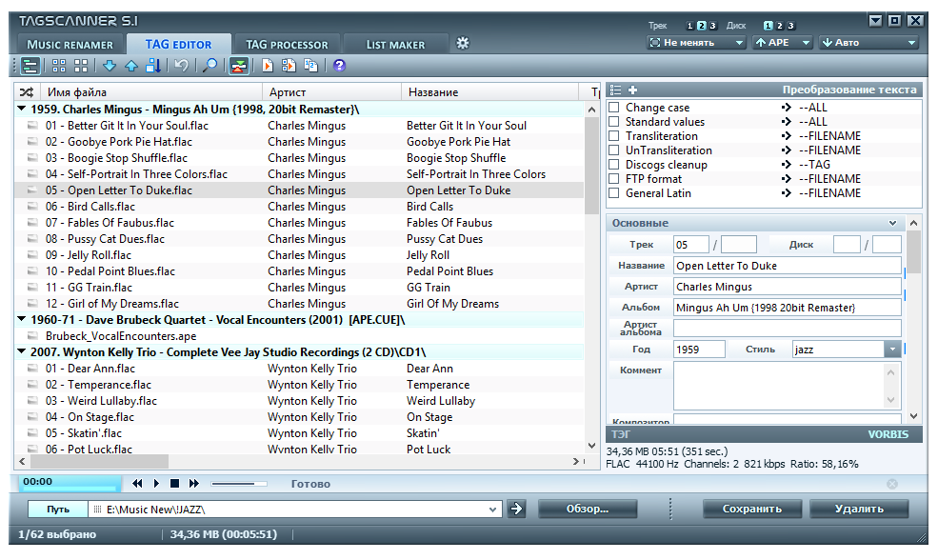Image resolution: width=938 pixels, height=560 pixels.
Task: Move selection down with blue down arrow
Action: point(109,66)
